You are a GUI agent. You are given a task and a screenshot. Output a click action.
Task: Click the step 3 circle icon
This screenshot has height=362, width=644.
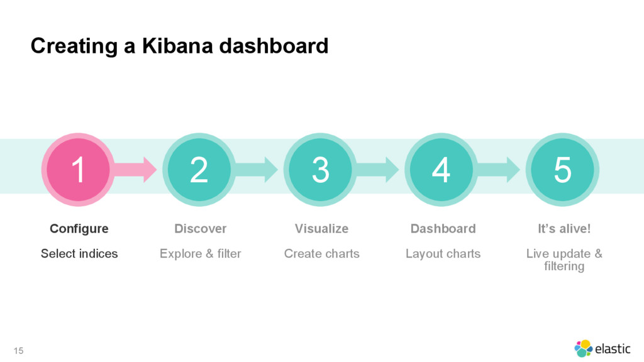click(x=320, y=170)
